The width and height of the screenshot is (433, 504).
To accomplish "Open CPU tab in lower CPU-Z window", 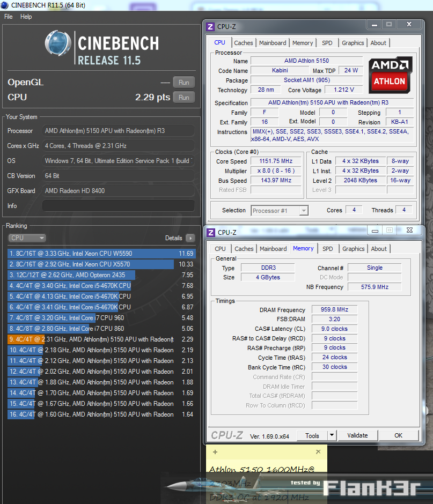I will [x=221, y=249].
